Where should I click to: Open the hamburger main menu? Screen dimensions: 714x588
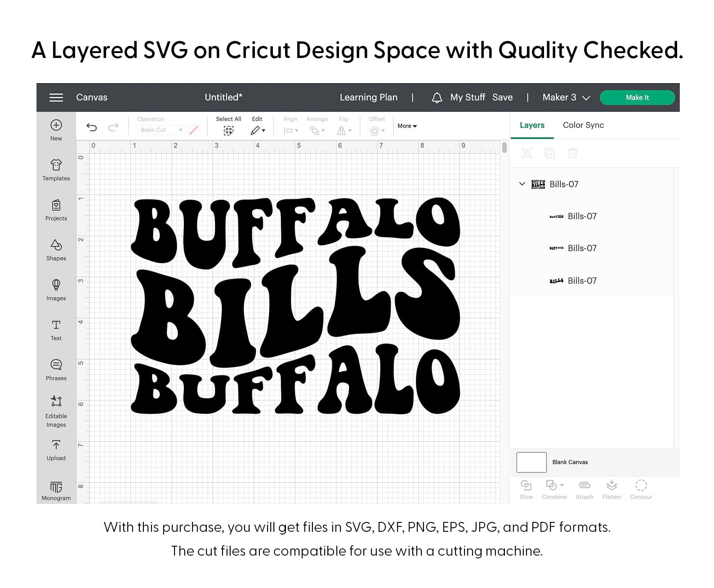[56, 98]
